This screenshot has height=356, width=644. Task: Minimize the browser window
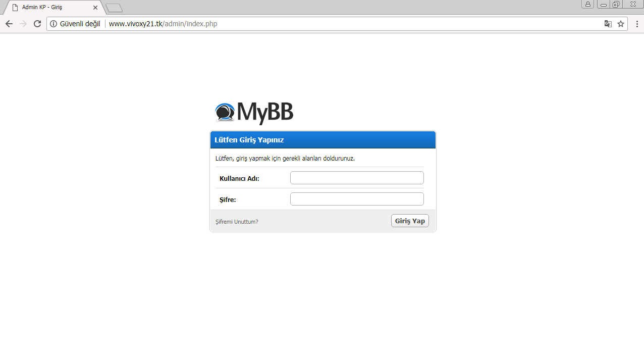coord(603,4)
